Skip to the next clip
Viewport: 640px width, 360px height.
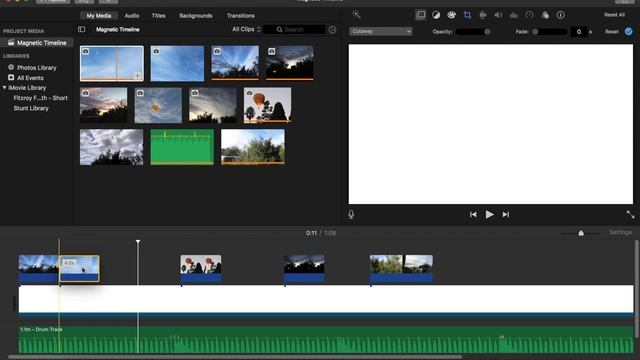[506, 214]
